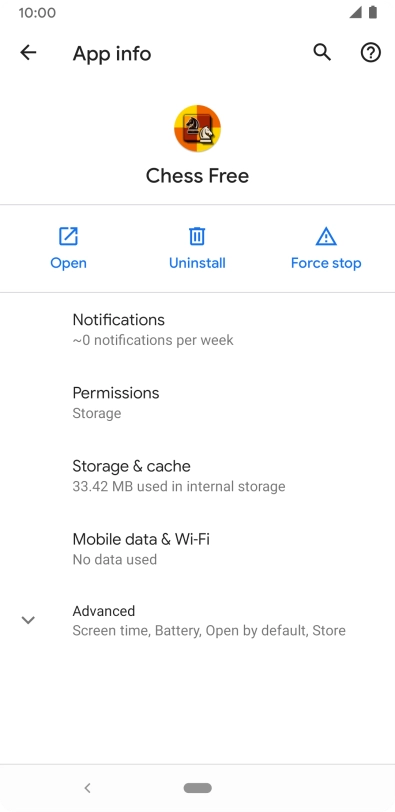Tap the cellular signal status icon
395x812 pixels.
(355, 12)
